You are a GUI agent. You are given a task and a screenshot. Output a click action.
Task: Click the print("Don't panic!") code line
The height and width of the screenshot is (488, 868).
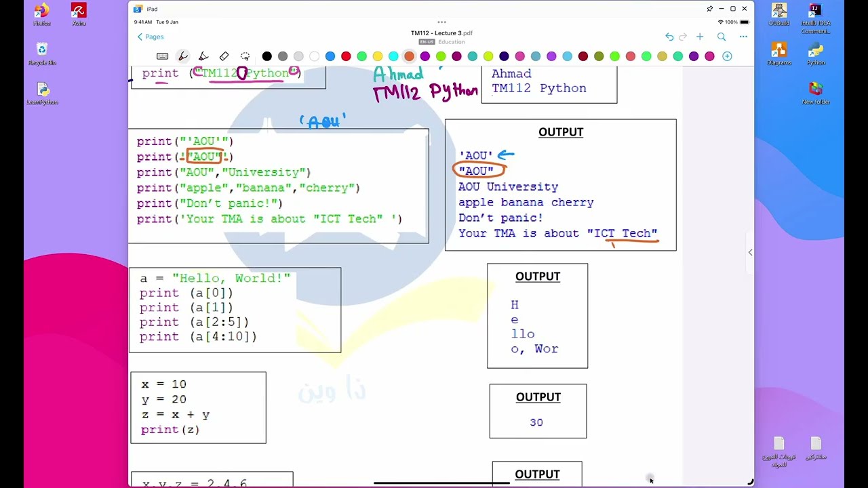point(210,203)
